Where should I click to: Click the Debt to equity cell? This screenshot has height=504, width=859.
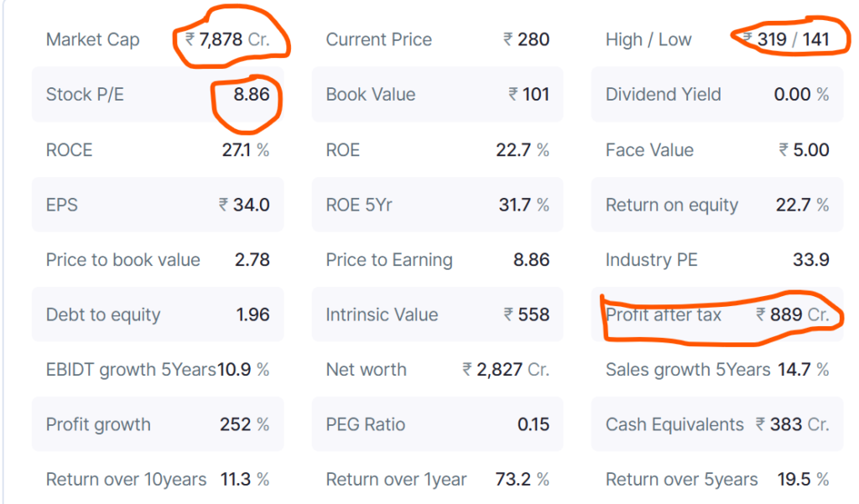(x=158, y=315)
